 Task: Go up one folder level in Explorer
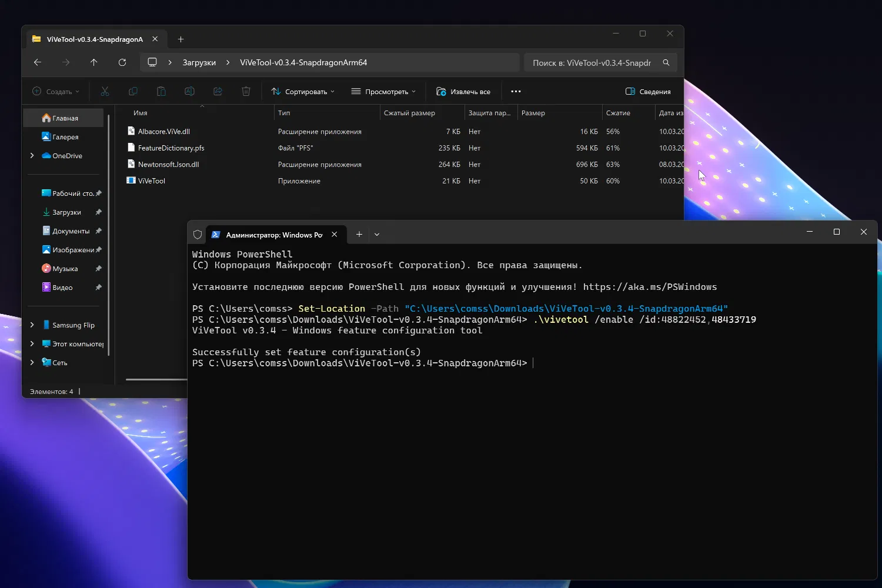pos(94,62)
